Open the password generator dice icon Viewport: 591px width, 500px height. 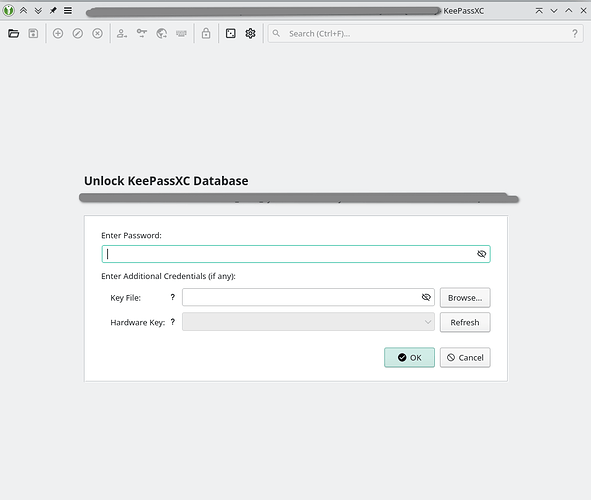231,34
